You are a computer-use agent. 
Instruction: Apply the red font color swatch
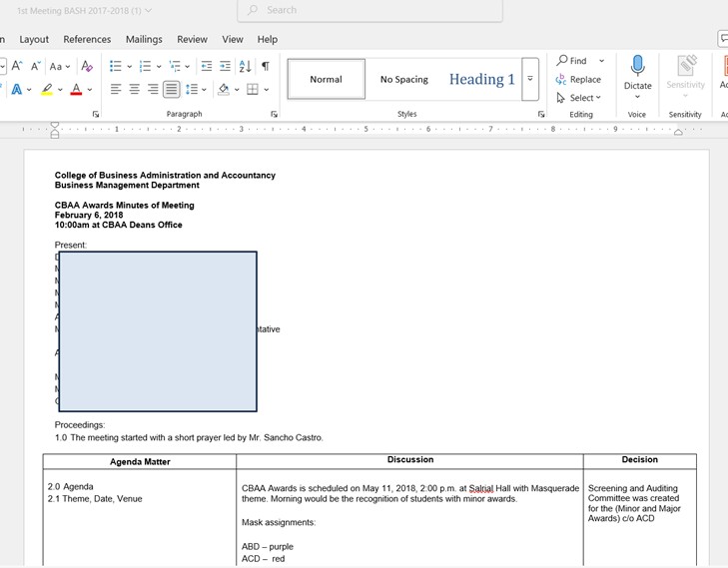76,90
